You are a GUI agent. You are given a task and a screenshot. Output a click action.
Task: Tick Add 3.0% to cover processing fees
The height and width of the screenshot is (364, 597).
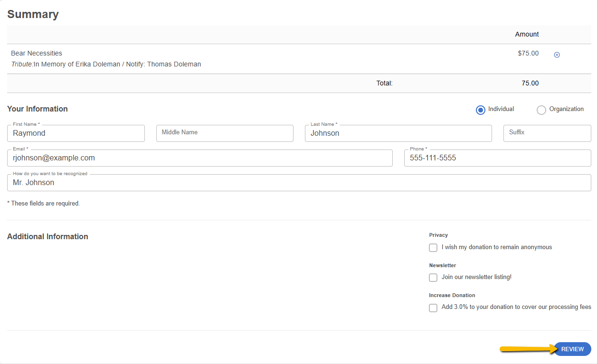click(x=433, y=308)
